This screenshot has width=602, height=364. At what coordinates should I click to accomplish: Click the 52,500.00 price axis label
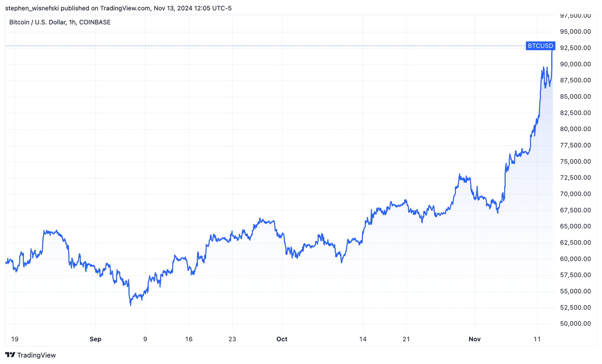coord(576,307)
